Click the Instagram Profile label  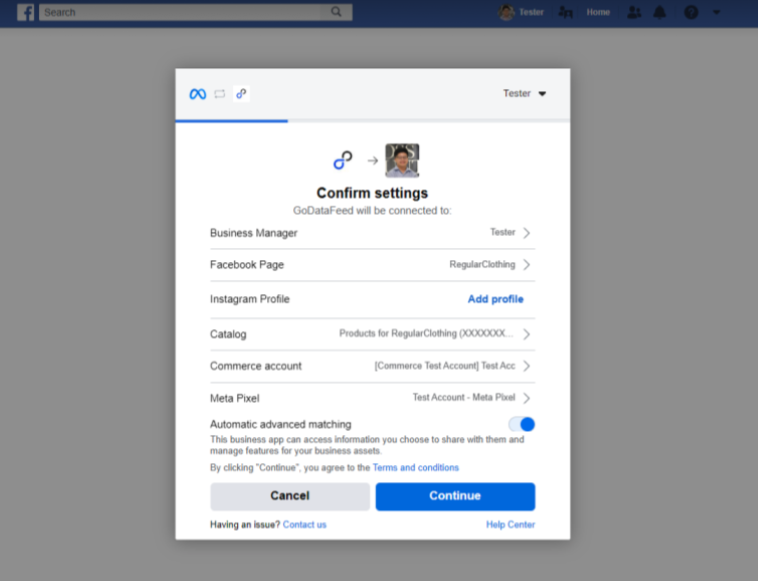tap(249, 299)
